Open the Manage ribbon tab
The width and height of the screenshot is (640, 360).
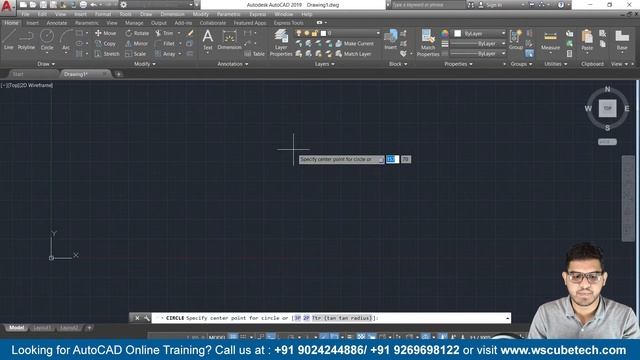pyautogui.click(x=134, y=23)
